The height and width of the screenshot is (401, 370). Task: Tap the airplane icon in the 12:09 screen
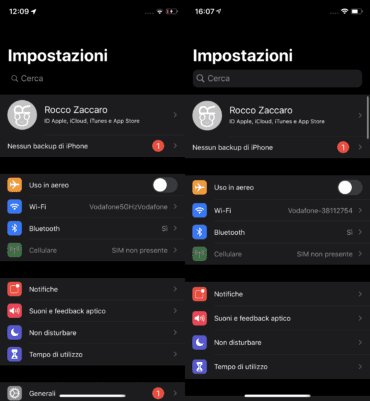coord(15,185)
